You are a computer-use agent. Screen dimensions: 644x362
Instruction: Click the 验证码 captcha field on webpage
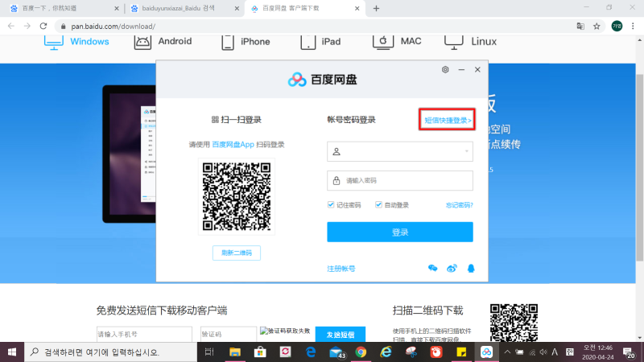pyautogui.click(x=229, y=335)
